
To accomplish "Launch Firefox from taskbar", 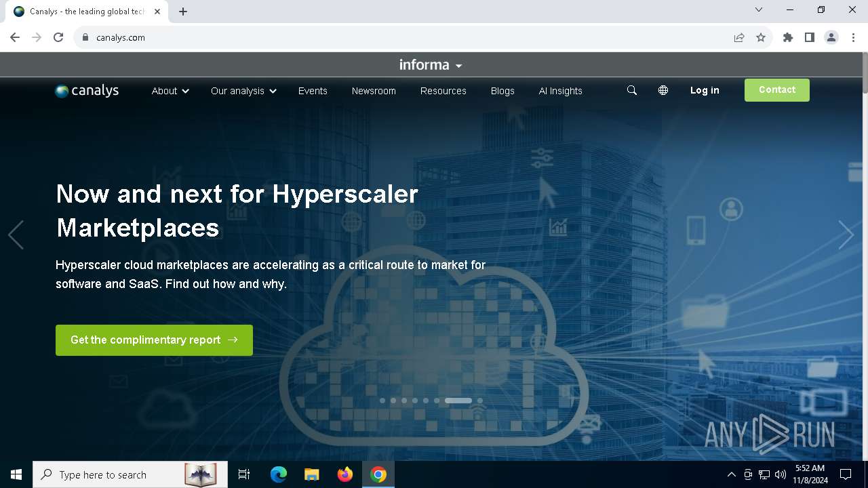I will coord(345,474).
